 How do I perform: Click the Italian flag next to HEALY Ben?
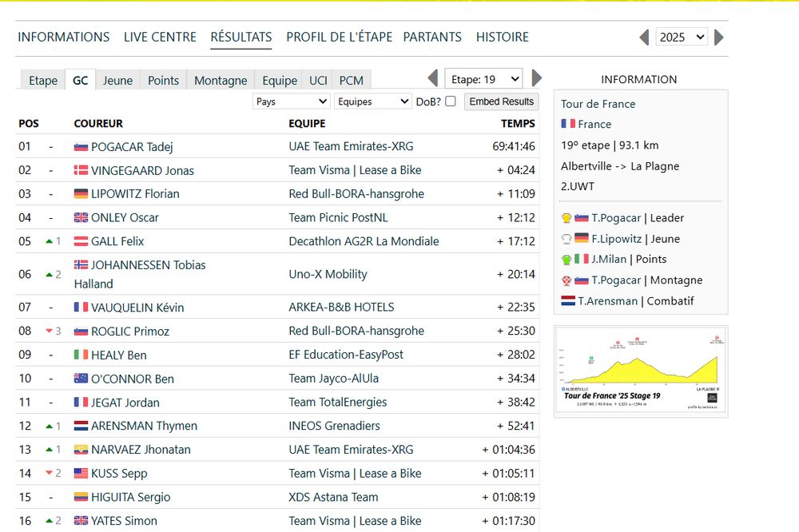(81, 354)
